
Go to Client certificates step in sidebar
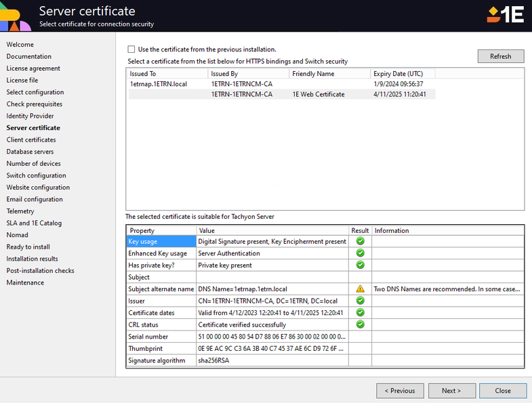click(31, 140)
